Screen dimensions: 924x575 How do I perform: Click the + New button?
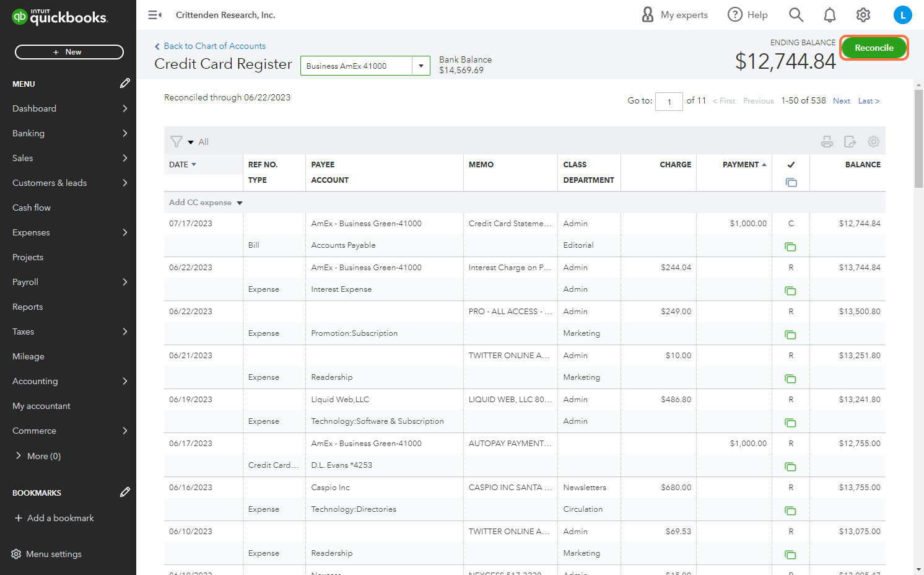coord(69,52)
